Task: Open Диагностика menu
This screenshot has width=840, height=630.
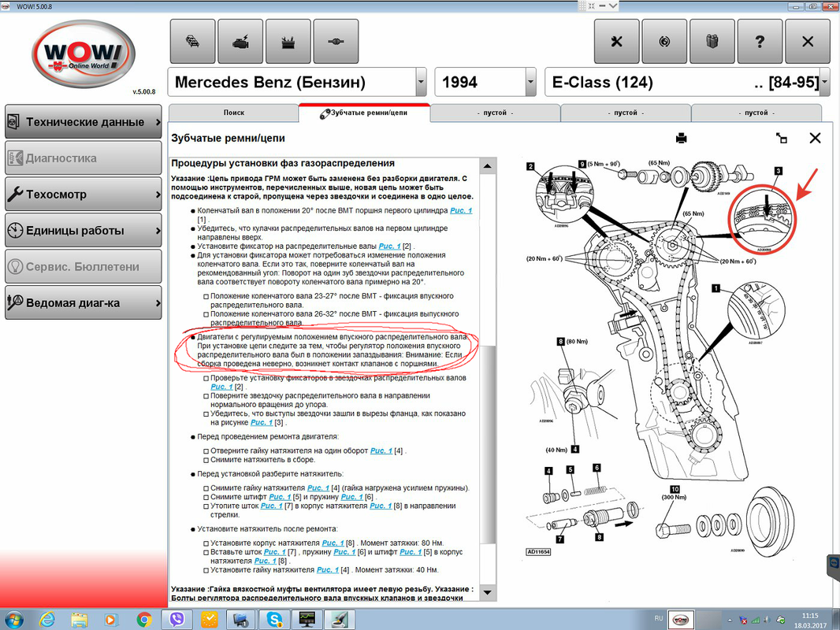Action: click(x=83, y=158)
